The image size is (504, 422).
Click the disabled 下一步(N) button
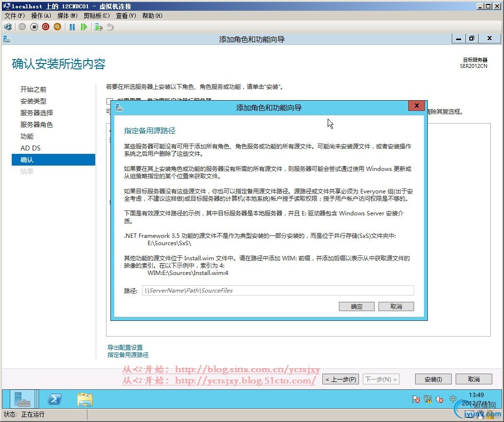pyautogui.click(x=381, y=379)
